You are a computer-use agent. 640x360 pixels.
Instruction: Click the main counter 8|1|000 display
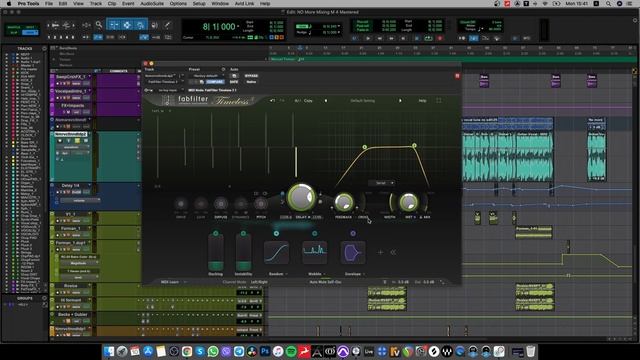coord(219,27)
